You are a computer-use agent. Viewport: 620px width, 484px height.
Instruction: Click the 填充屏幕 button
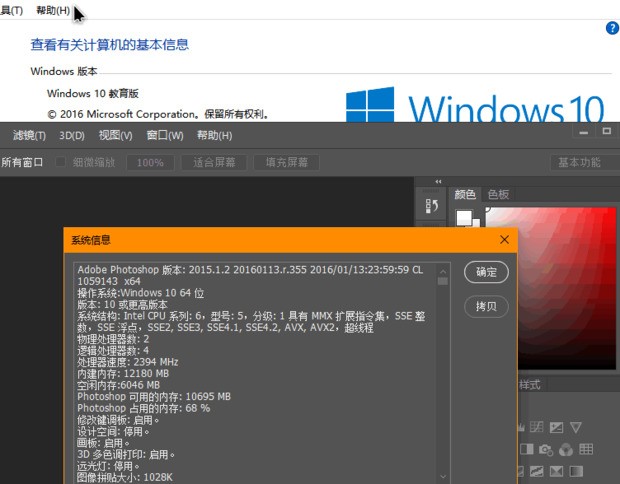(286, 162)
